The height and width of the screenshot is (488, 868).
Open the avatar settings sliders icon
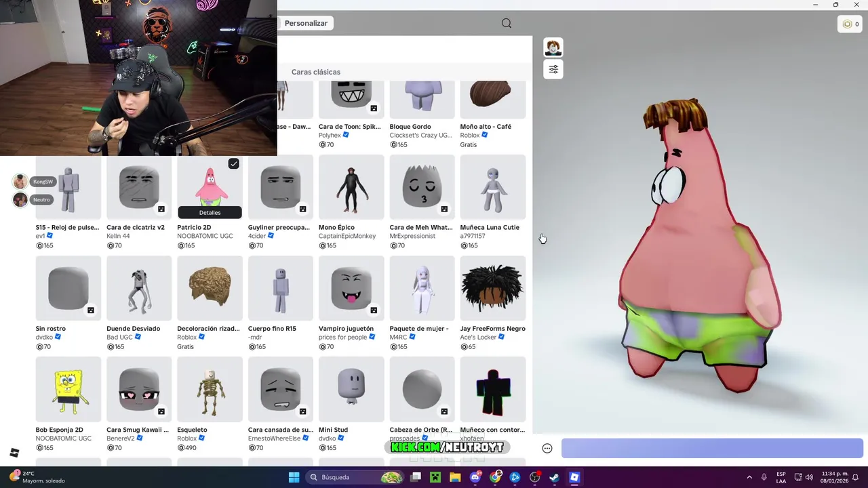tap(553, 69)
